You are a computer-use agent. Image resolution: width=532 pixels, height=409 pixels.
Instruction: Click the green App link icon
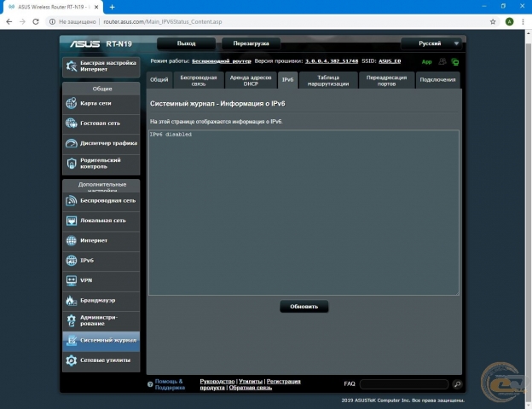click(x=426, y=61)
